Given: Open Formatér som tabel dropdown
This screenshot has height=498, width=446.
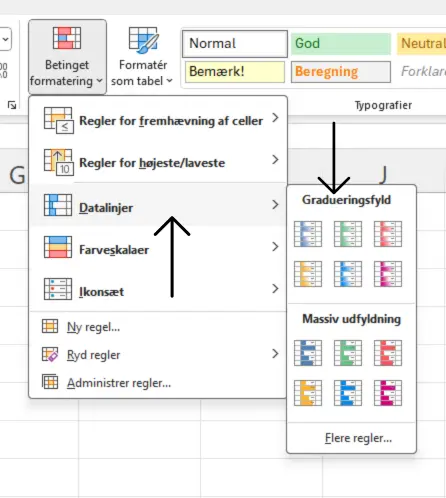Looking at the screenshot, I should (142, 57).
